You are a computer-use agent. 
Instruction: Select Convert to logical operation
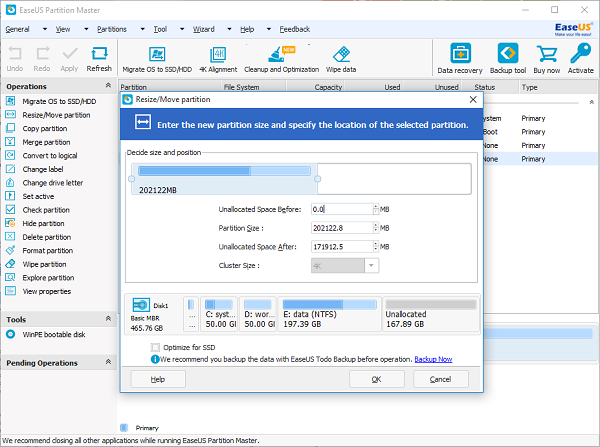pos(49,156)
